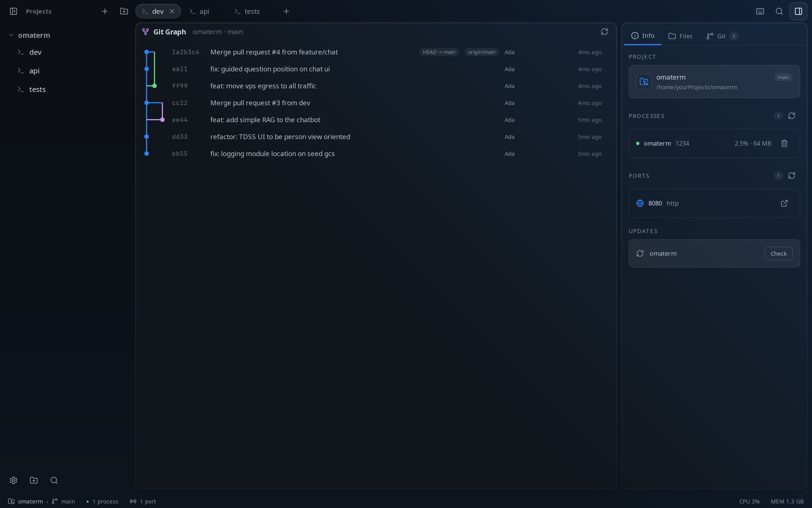Open a new tab with the plus button
Screen dimensions: 812x508
click(x=286, y=11)
